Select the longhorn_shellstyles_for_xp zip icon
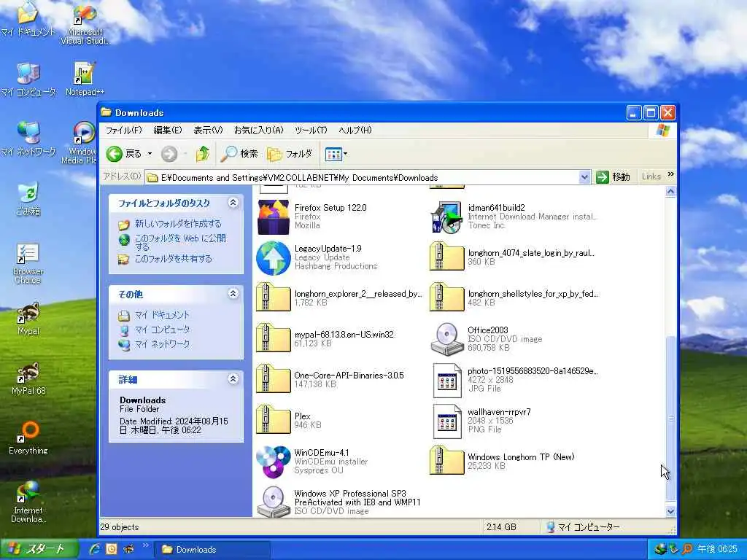Screen dimensions: 747x560 [x=446, y=297]
